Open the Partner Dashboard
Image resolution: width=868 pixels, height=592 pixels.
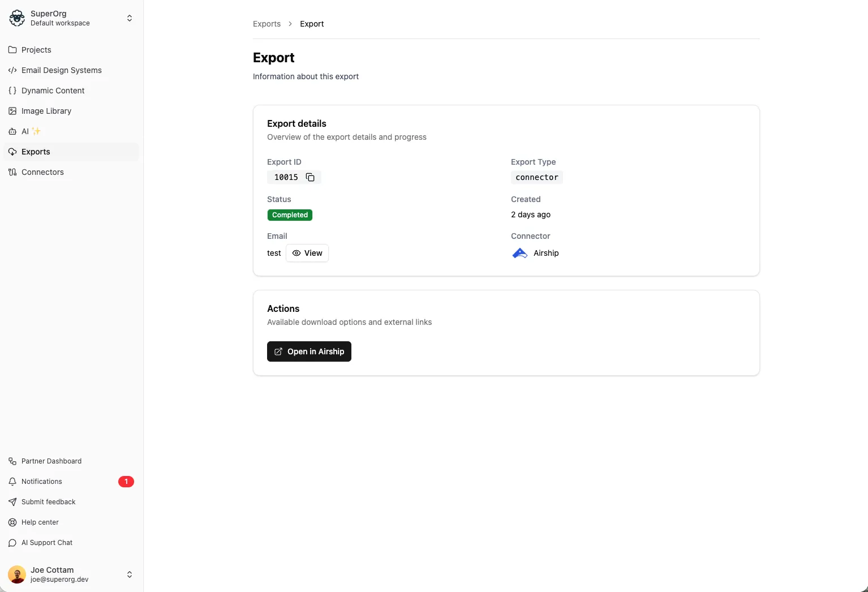coord(51,461)
